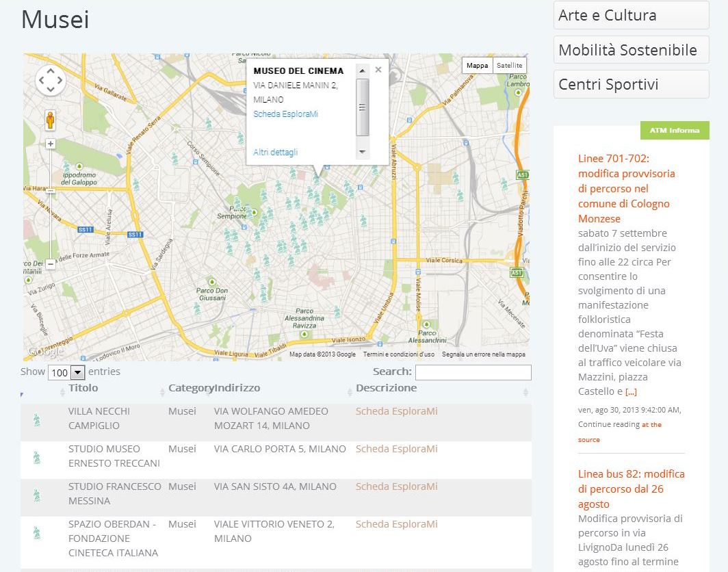Click Segnala un errore nella mappa
Viewport: 728px width, 572px height.
click(x=483, y=354)
